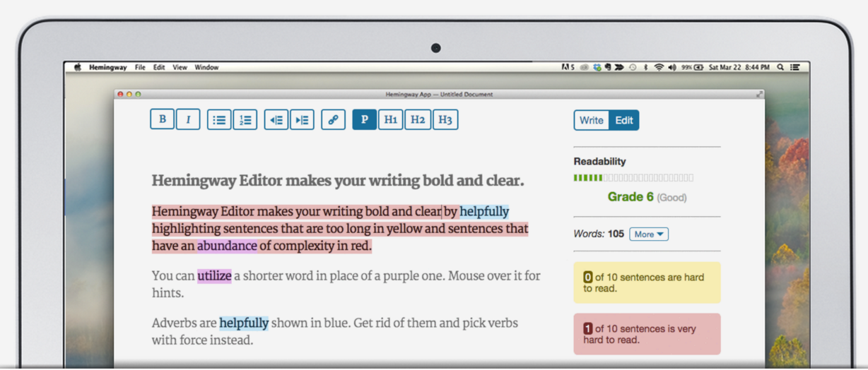Open the Window menu
Image resolution: width=868 pixels, height=370 pixels.
206,67
